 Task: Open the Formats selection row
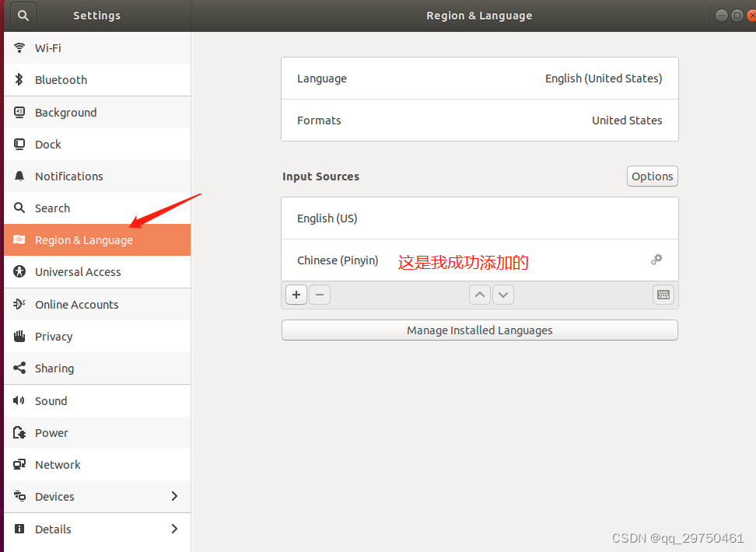(480, 121)
